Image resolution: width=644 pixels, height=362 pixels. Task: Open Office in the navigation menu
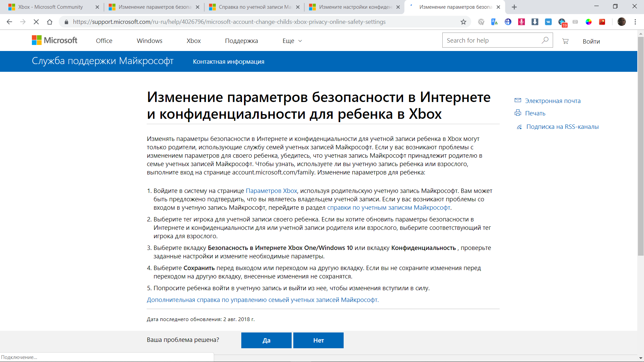pyautogui.click(x=104, y=41)
